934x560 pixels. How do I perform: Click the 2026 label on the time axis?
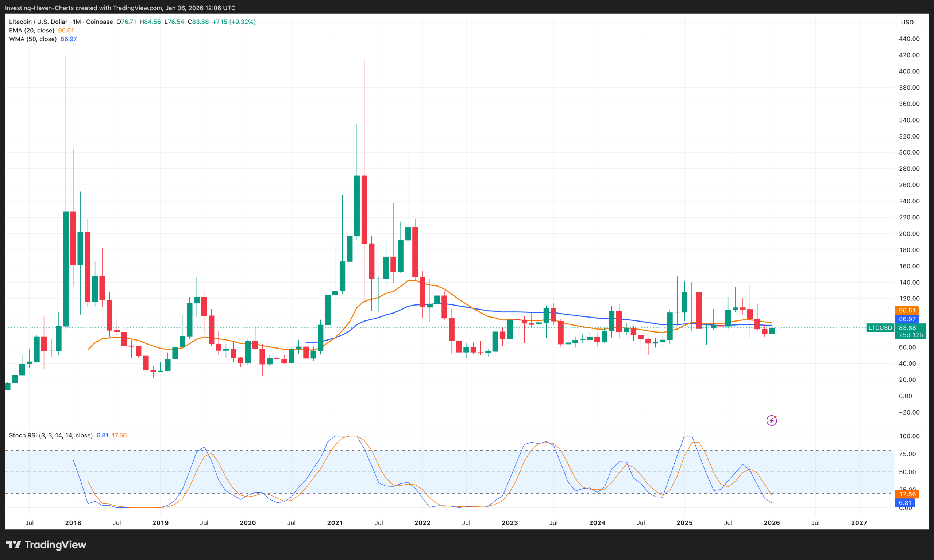coord(772,523)
